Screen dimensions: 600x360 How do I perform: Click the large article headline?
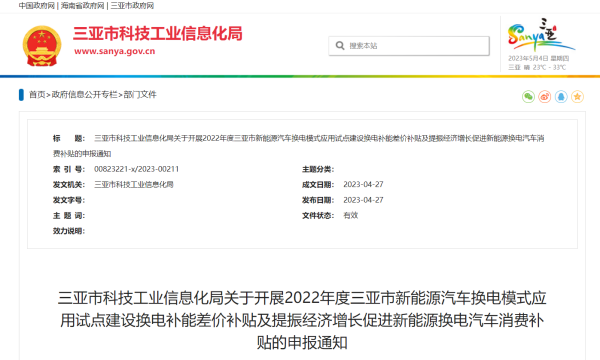point(302,320)
